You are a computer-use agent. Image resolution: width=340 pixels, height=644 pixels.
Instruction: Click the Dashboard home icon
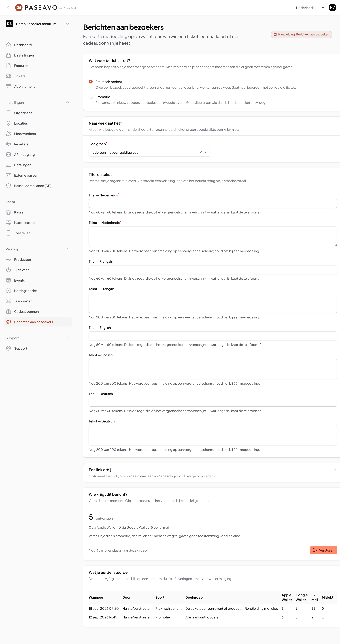click(x=8, y=45)
